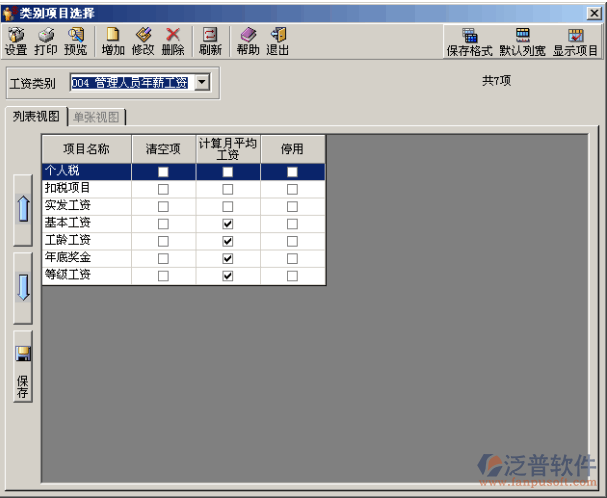Open 帮助 help book
The image size is (607, 498).
coord(248,41)
